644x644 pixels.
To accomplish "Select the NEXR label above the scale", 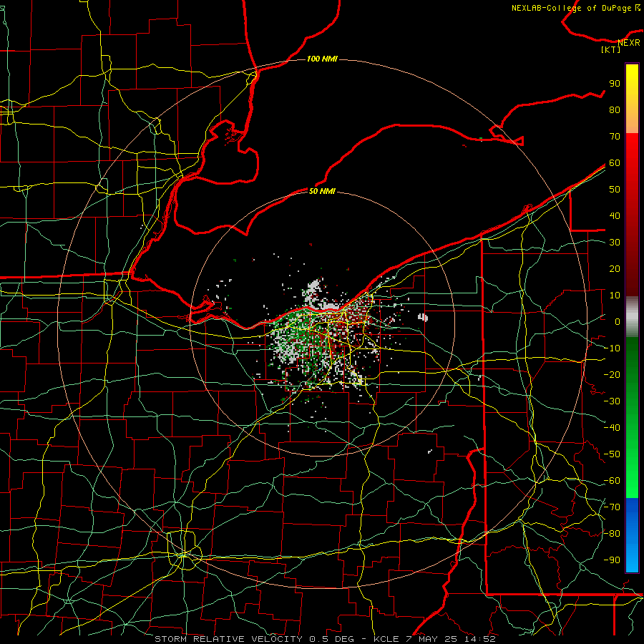I will point(629,42).
